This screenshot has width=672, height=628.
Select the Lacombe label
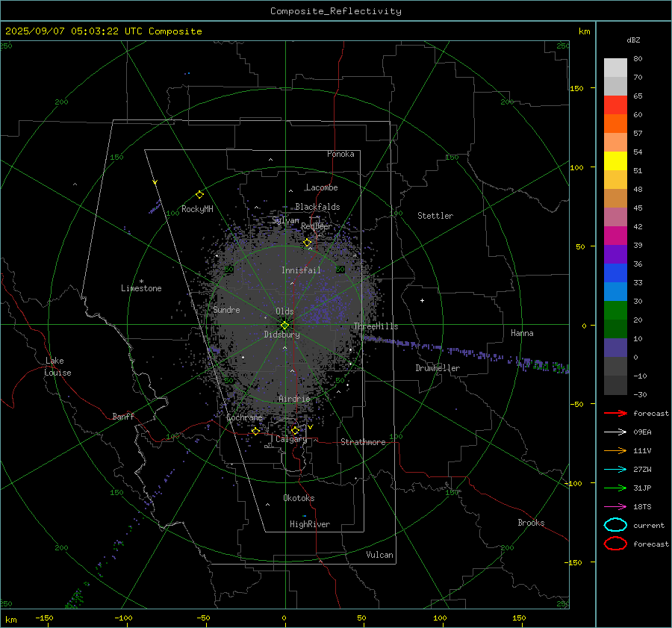click(322, 187)
